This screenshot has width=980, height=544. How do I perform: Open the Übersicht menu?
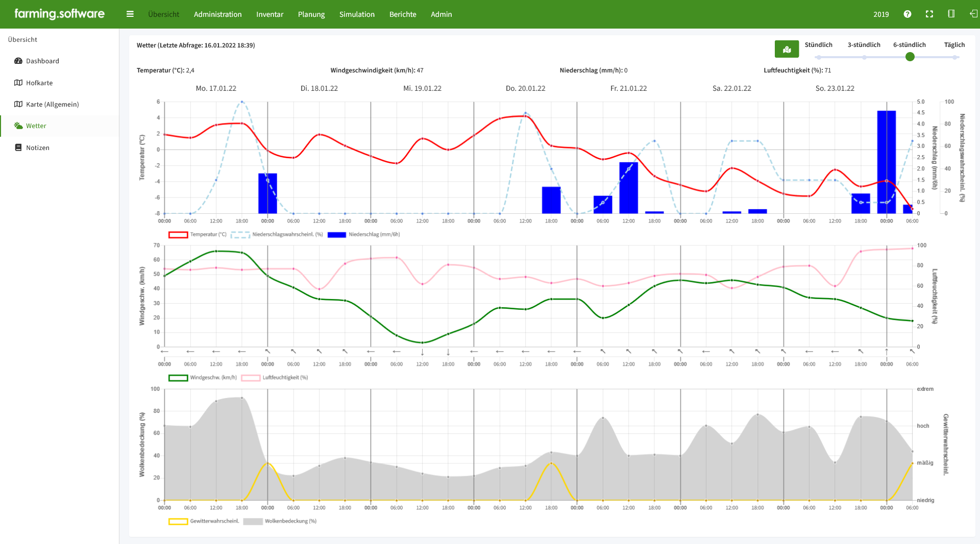(163, 14)
